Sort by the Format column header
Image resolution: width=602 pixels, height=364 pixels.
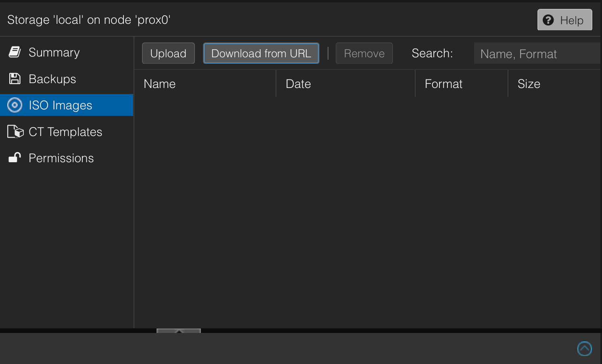pyautogui.click(x=443, y=84)
